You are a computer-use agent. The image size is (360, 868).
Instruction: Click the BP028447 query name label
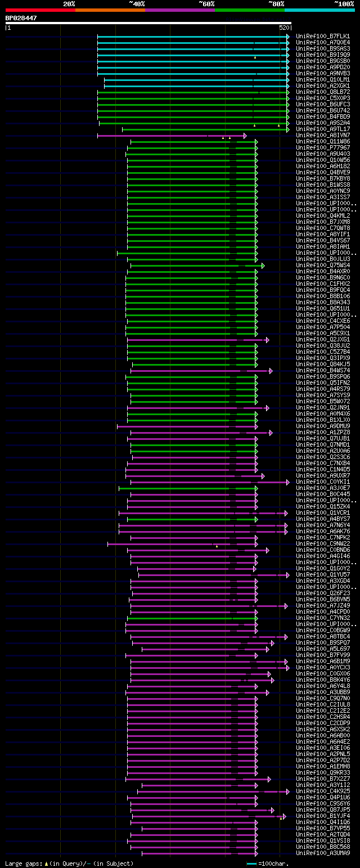click(21, 18)
